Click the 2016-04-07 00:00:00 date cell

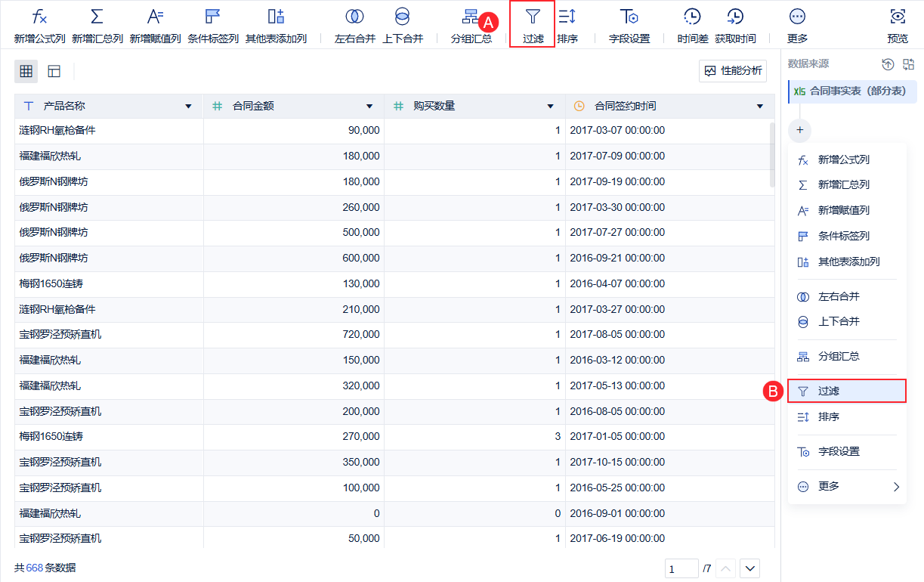tap(669, 283)
